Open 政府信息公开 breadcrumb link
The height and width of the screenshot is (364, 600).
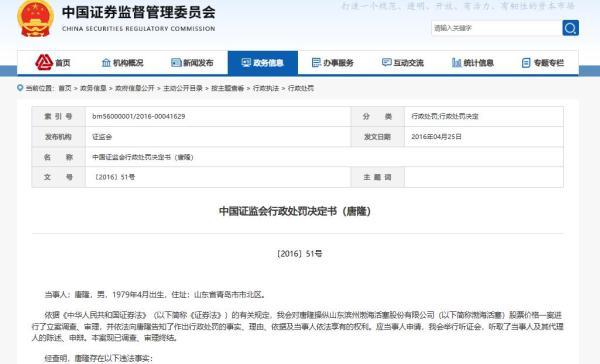click(x=135, y=88)
